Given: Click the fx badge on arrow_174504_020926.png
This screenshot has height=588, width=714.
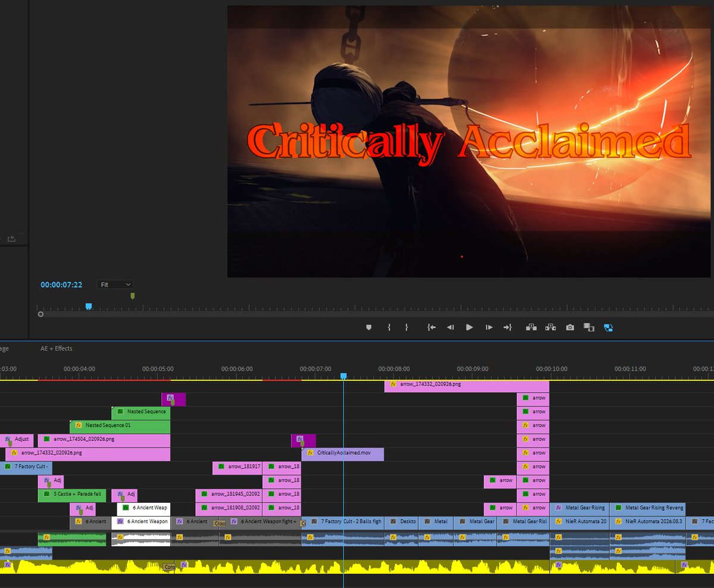Looking at the screenshot, I should click(46, 439).
